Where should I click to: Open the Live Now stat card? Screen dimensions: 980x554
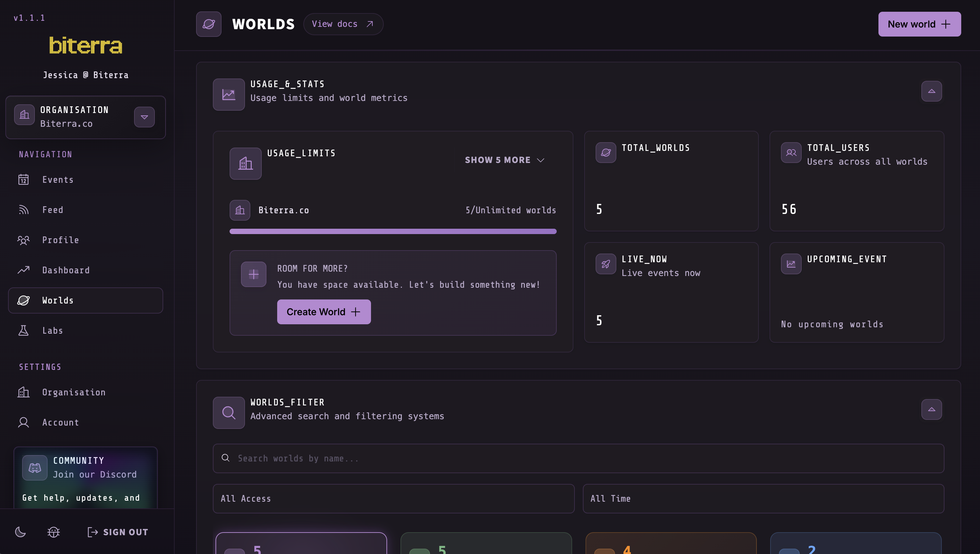671,292
